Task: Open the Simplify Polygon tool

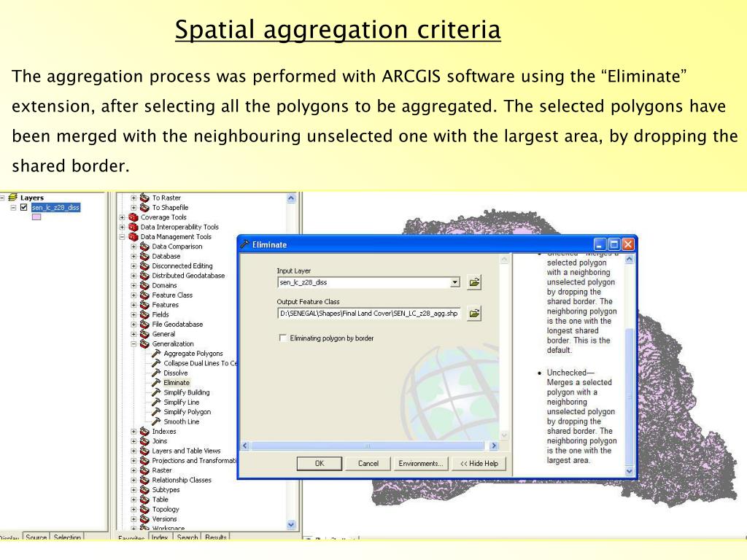Action: click(x=187, y=412)
